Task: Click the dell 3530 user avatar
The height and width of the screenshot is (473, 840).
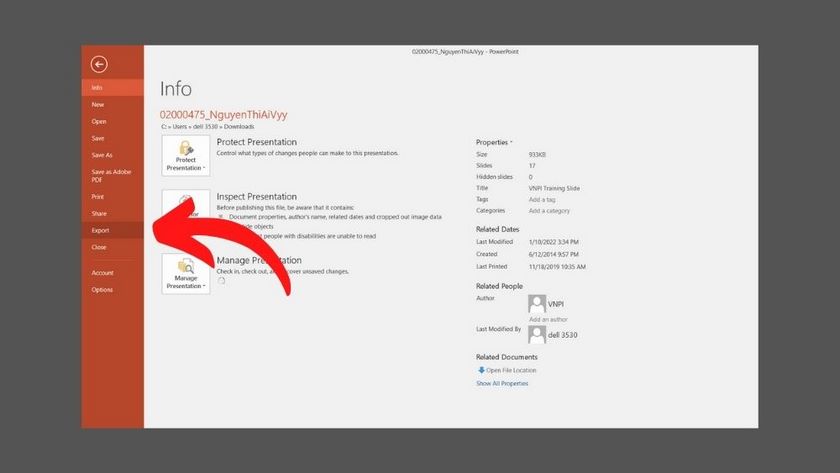Action: [537, 334]
